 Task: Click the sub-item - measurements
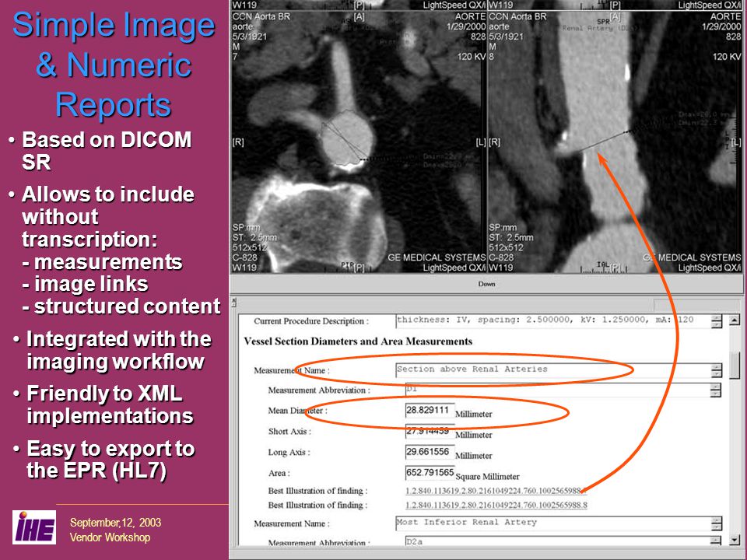(102, 262)
